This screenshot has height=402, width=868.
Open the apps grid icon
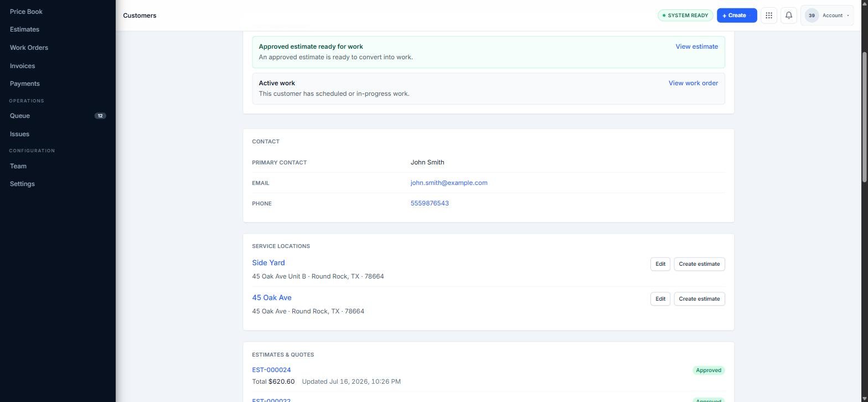point(769,16)
